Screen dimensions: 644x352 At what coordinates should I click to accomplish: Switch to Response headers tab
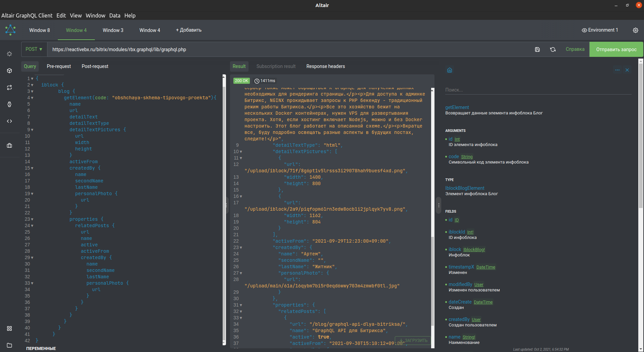(326, 66)
